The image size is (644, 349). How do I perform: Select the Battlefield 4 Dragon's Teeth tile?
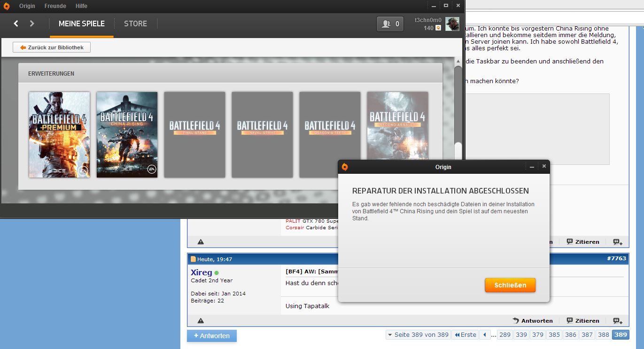coord(330,134)
